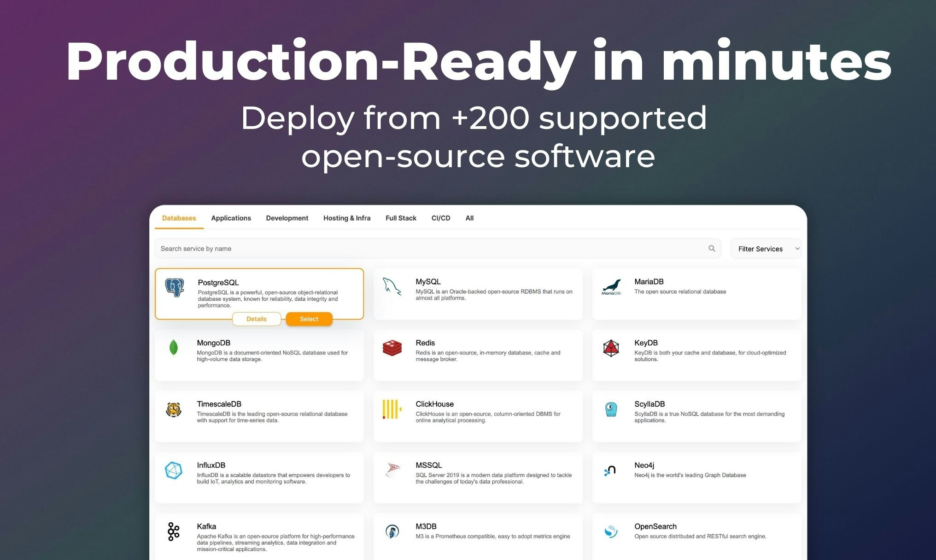The height and width of the screenshot is (560, 936).
Task: Switch to the Applications tab
Action: tap(231, 218)
